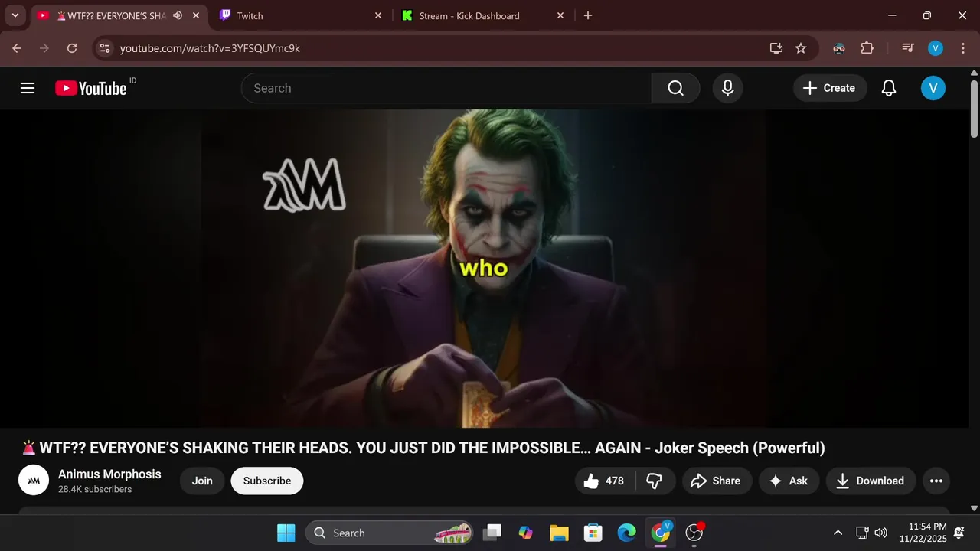Open incognito-style glasses extension icon
Viewport: 980px width, 551px height.
839,48
